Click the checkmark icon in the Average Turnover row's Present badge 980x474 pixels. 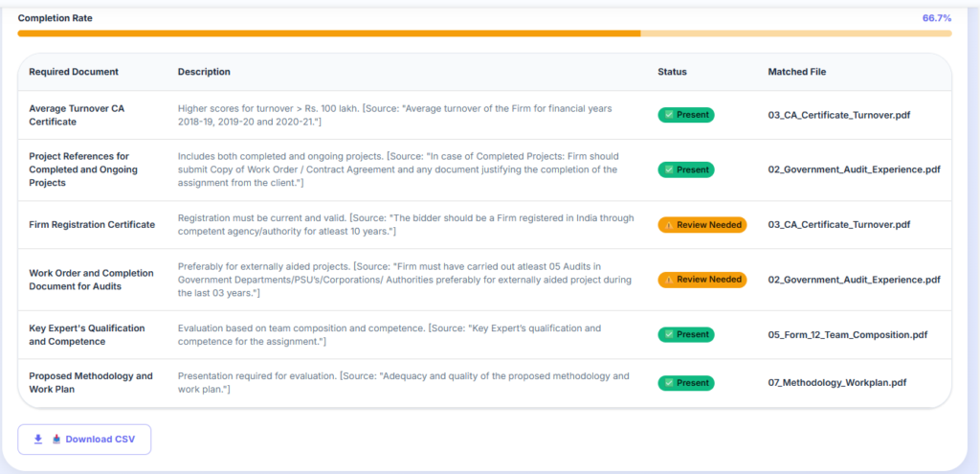[670, 115]
